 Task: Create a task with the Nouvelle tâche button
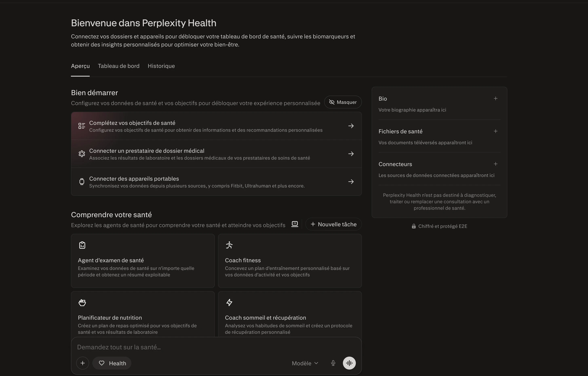tap(334, 224)
